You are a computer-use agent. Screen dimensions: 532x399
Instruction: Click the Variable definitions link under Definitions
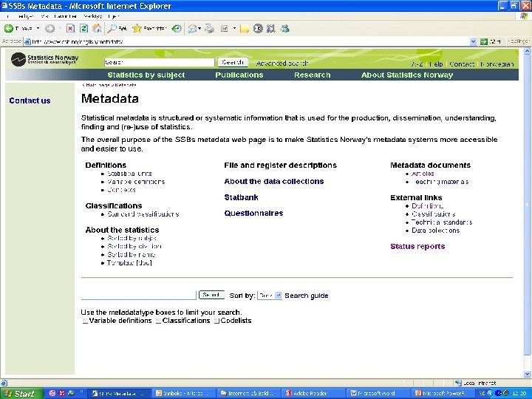136,182
